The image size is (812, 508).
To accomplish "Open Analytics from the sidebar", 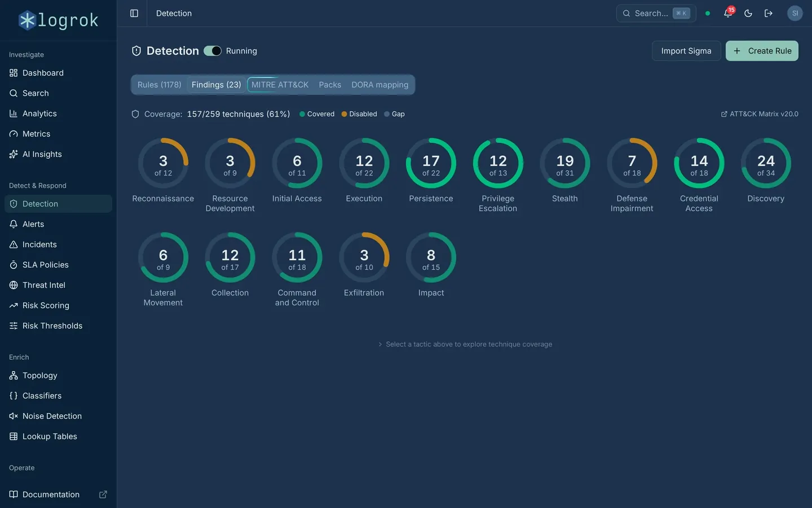I will pyautogui.click(x=58, y=113).
